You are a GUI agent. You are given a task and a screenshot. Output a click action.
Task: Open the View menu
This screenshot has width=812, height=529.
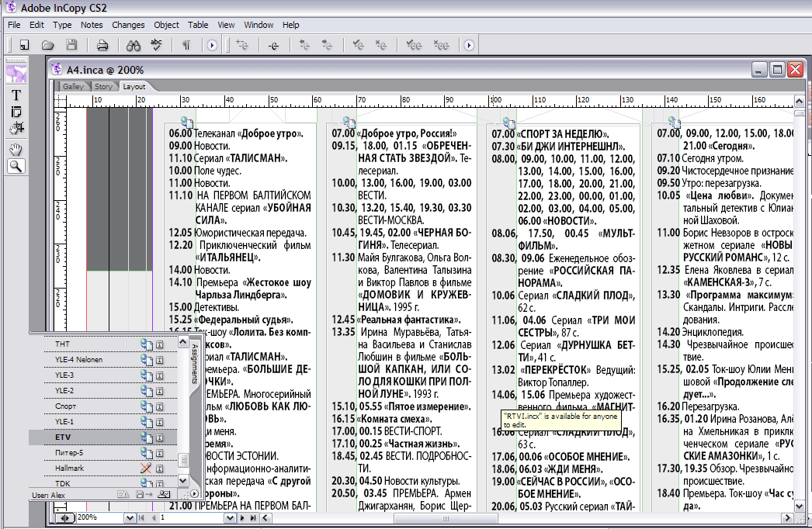pyautogui.click(x=226, y=25)
